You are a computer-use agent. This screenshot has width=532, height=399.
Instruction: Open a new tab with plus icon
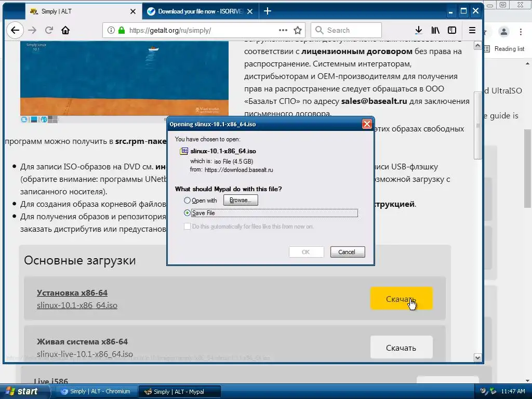coord(268,11)
